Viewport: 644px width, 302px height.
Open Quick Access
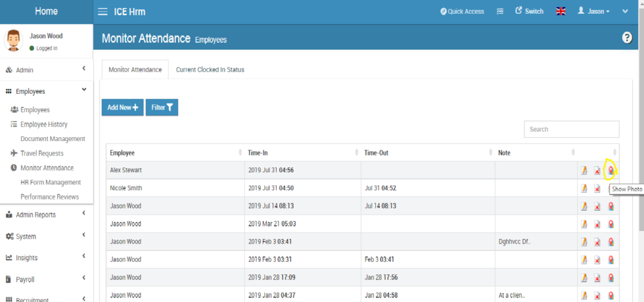(462, 11)
